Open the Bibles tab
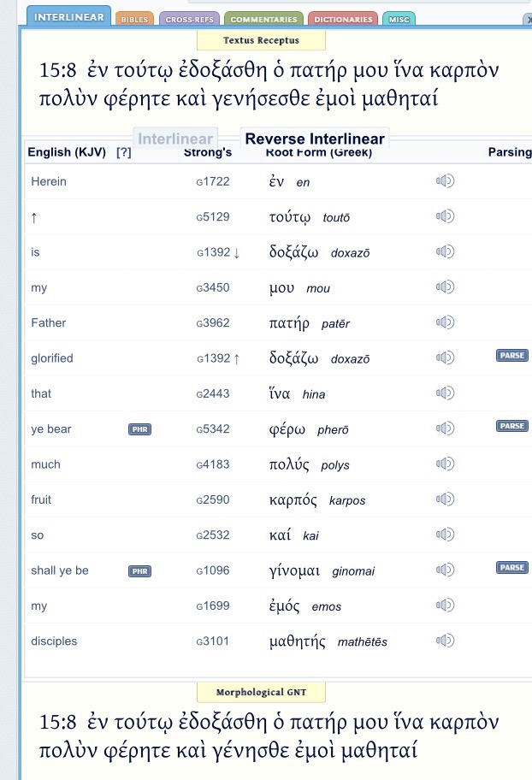532x780 pixels. (133, 19)
